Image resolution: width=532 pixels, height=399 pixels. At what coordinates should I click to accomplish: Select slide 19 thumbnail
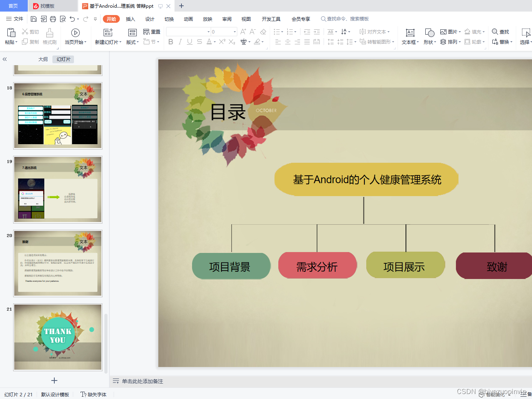pyautogui.click(x=58, y=189)
